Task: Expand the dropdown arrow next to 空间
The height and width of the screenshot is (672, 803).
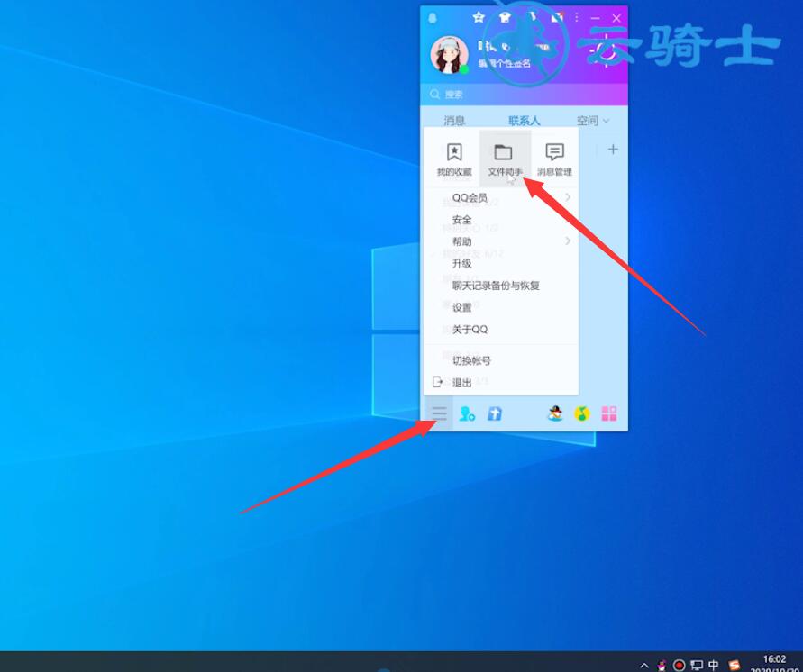Action: 607,122
